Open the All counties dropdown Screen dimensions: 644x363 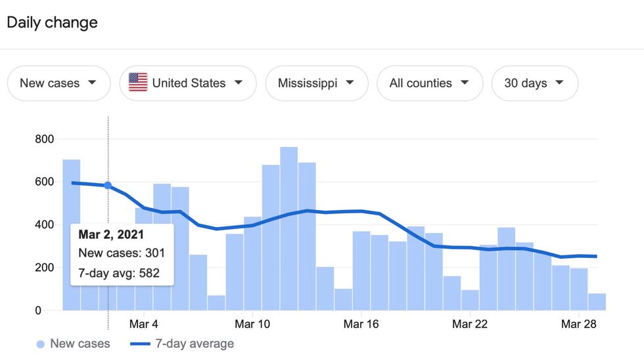tap(429, 83)
